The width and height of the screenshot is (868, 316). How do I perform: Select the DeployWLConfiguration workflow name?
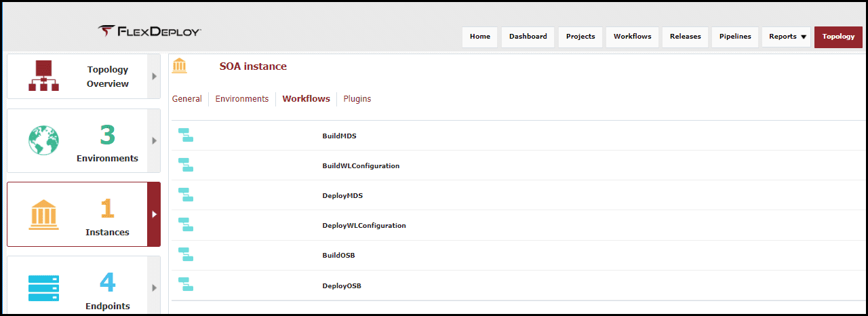pyautogui.click(x=364, y=225)
